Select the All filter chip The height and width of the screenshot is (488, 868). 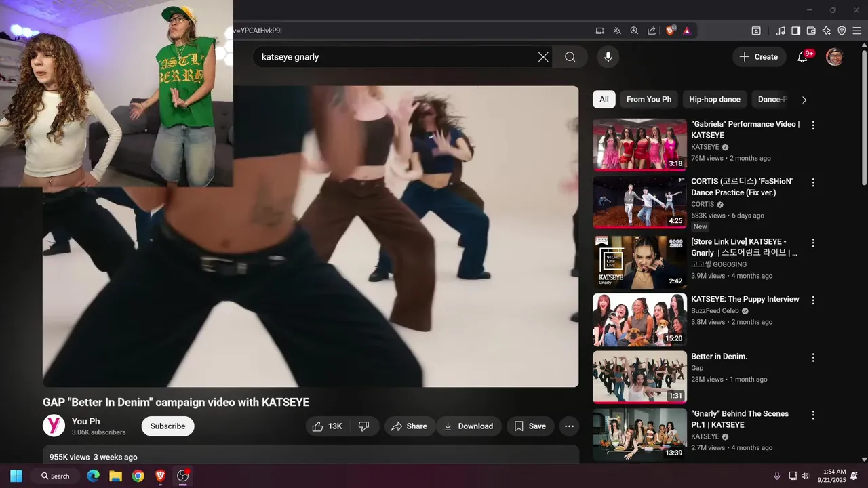[x=604, y=100]
